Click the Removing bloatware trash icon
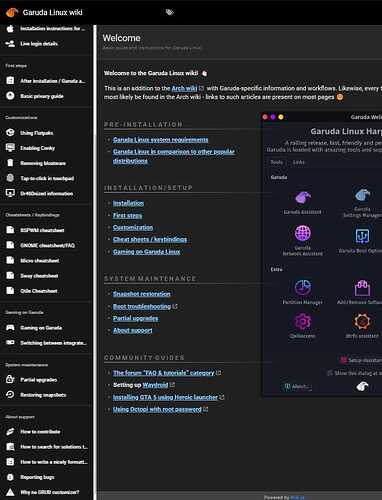 point(10,163)
